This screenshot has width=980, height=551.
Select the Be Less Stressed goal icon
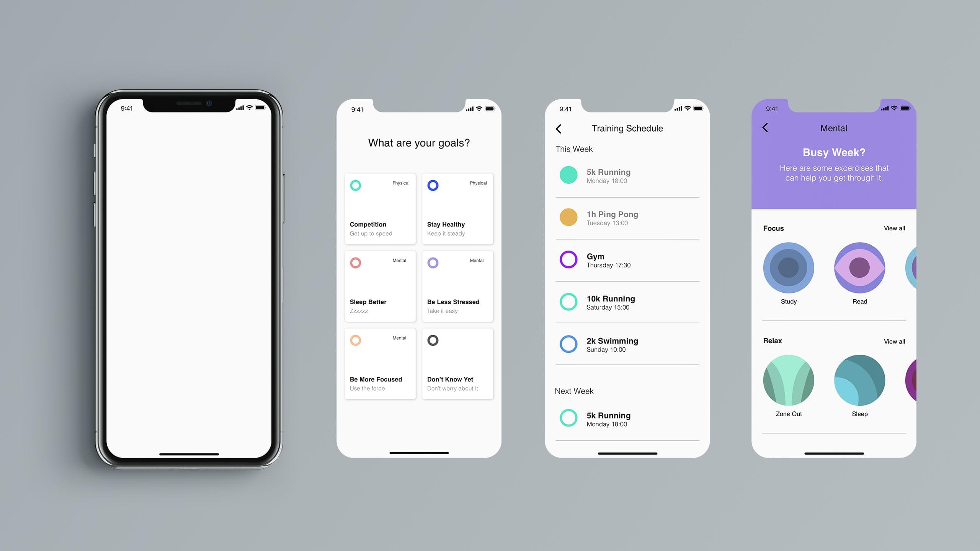point(433,262)
